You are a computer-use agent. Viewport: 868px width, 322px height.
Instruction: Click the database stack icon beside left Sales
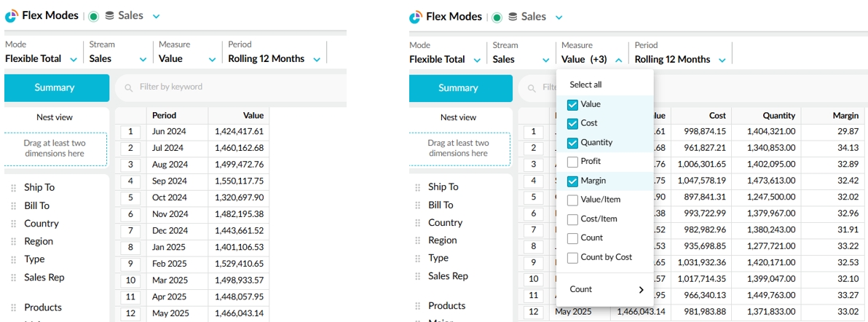coord(110,16)
